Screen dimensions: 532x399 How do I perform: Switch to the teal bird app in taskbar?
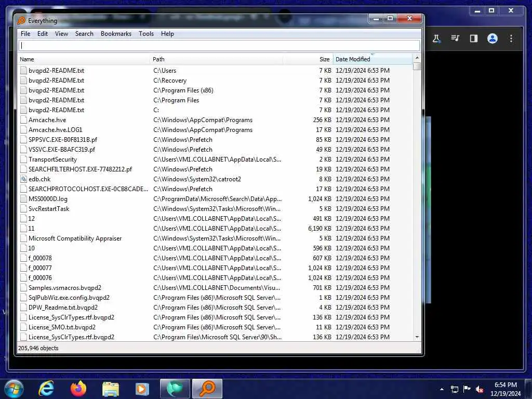point(175,389)
